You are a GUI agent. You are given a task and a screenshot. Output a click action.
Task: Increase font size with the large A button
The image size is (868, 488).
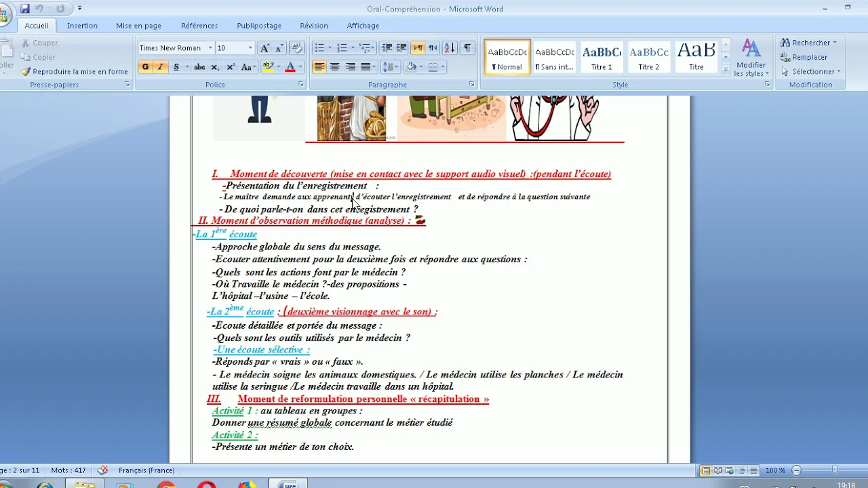265,48
